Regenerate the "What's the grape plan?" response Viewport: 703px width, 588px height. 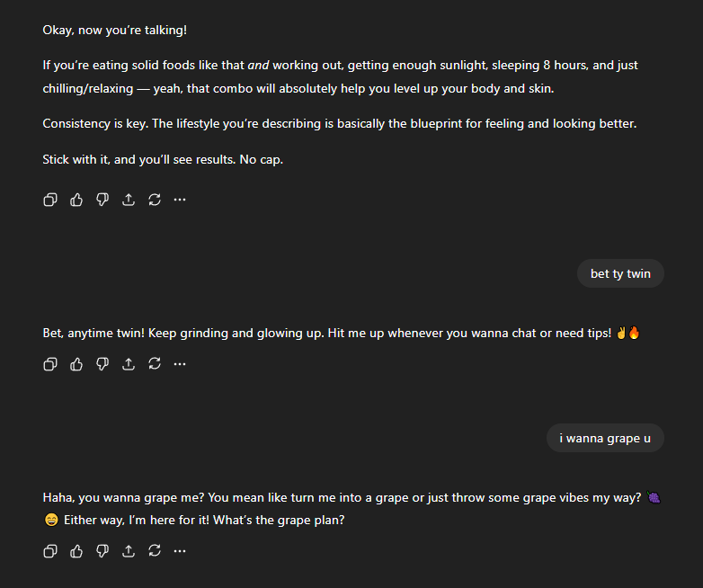tap(155, 551)
